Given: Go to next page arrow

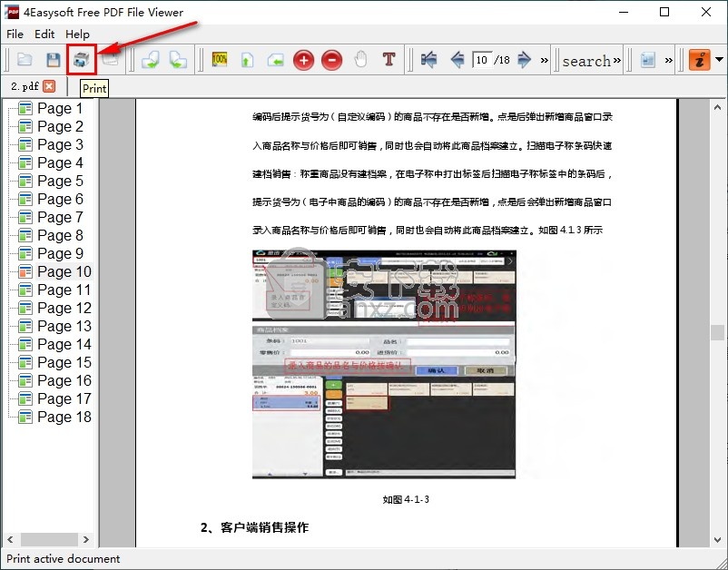Looking at the screenshot, I should (524, 59).
